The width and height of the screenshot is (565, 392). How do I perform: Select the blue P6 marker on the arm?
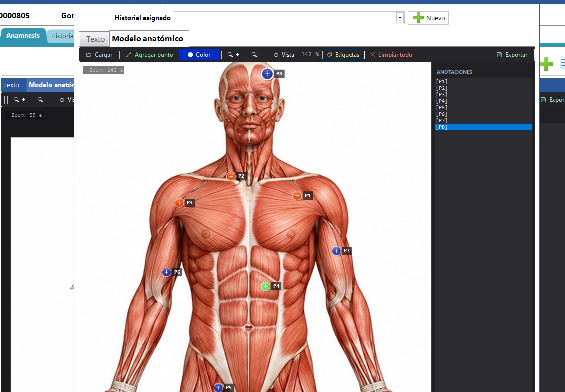pos(166,272)
